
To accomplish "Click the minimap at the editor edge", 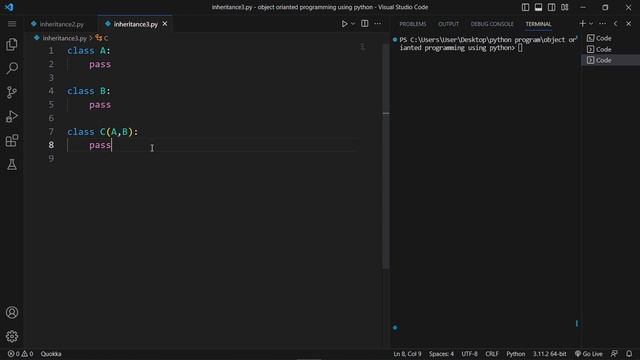I will 362,47.
